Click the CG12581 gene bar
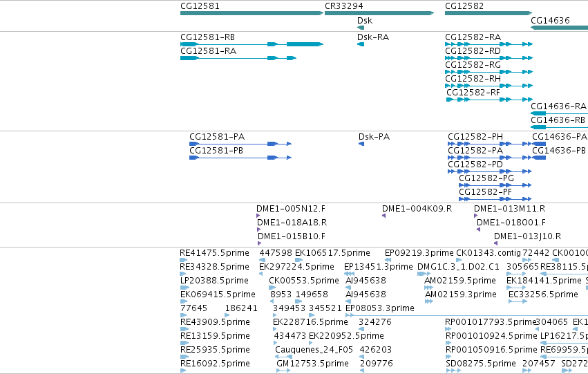The width and height of the screenshot is (588, 374). click(x=252, y=13)
